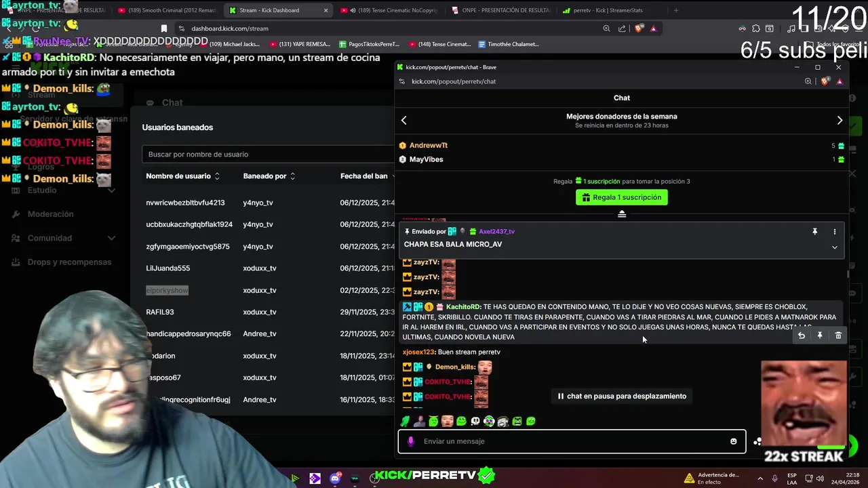
Task: Click 'Advertencia de...' notification in taskbar
Action: point(713,479)
